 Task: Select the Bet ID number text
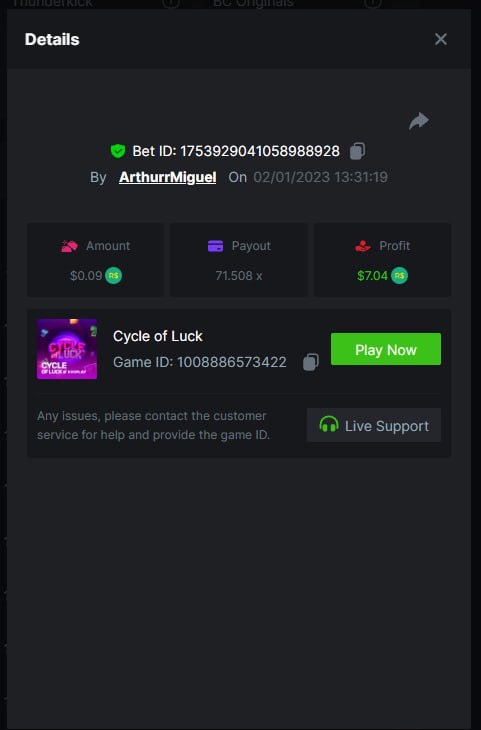coord(260,151)
